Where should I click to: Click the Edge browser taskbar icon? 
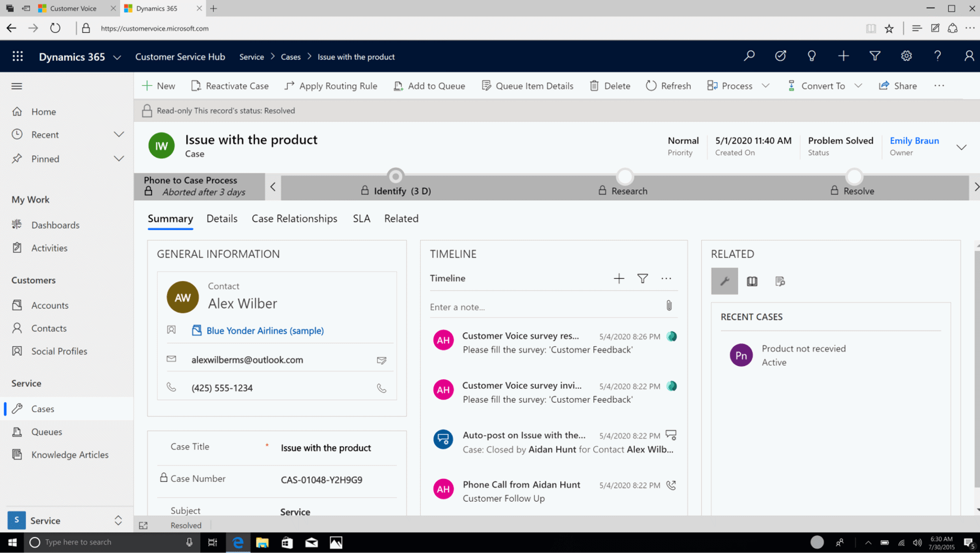tap(238, 543)
